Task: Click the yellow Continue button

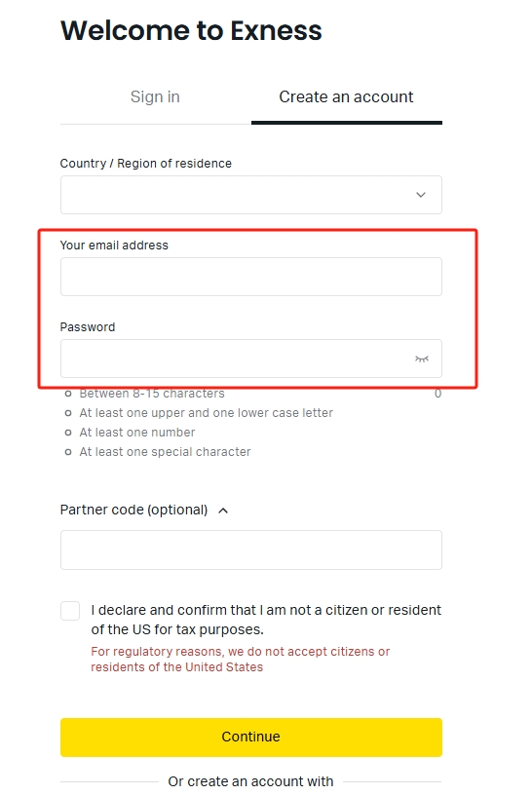Action: click(251, 738)
